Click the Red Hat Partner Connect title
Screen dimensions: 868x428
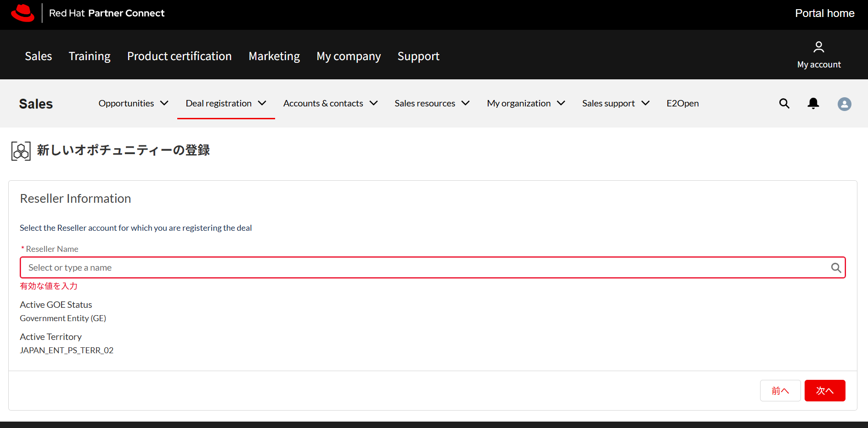pos(107,13)
